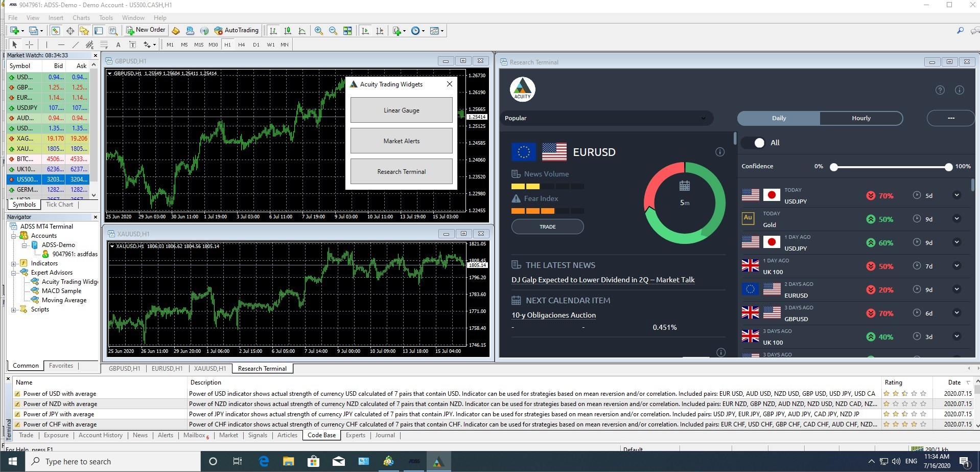Click the Market Alerts button
This screenshot has height=472, width=980.
tap(402, 141)
